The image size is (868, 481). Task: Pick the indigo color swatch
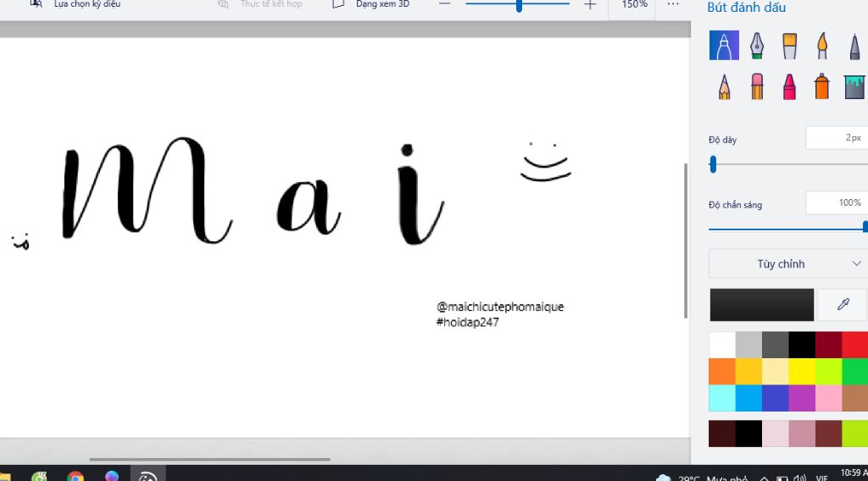click(775, 398)
